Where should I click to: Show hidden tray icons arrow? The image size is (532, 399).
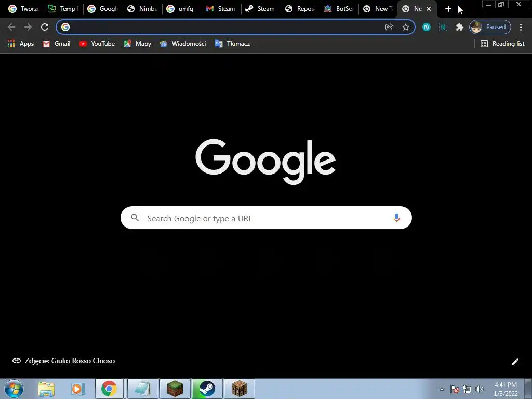[442, 389]
